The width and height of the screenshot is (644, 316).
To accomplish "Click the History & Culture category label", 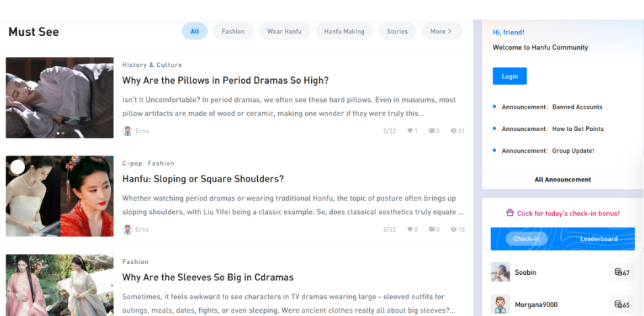I will coord(152,65).
